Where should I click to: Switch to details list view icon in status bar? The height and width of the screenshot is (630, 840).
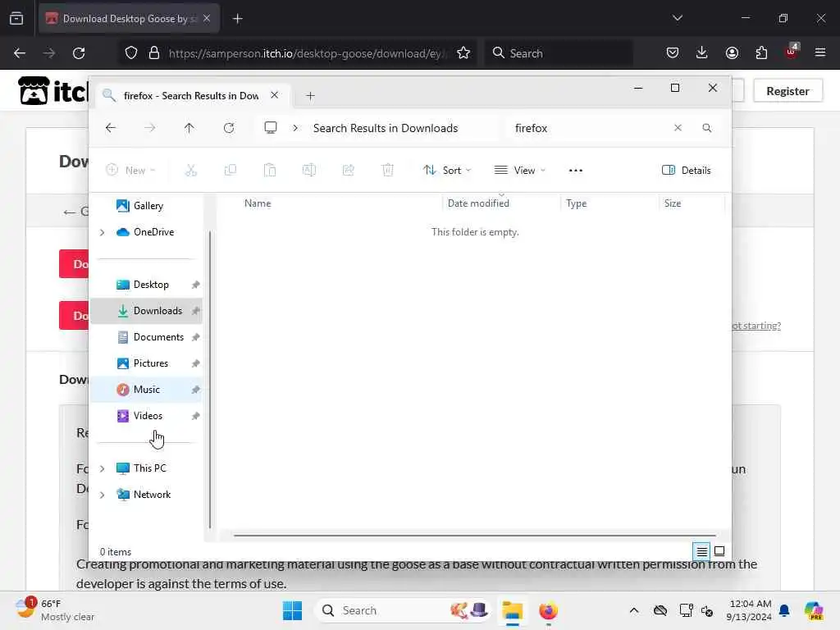702,550
